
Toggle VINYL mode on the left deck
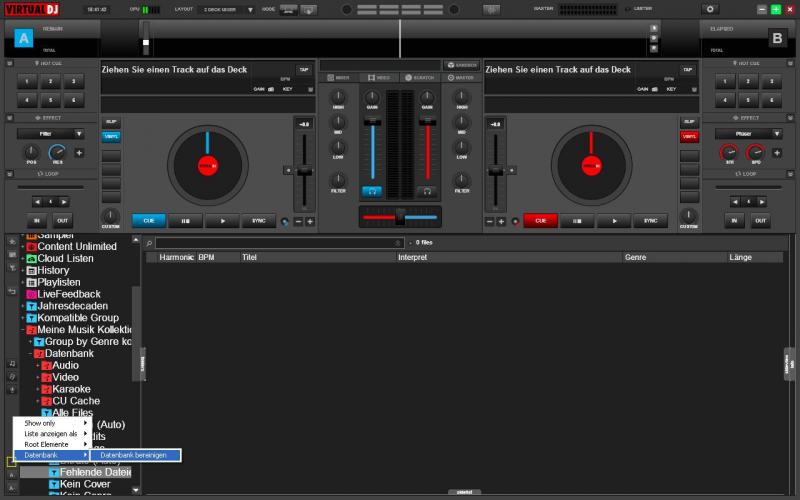pyautogui.click(x=111, y=136)
